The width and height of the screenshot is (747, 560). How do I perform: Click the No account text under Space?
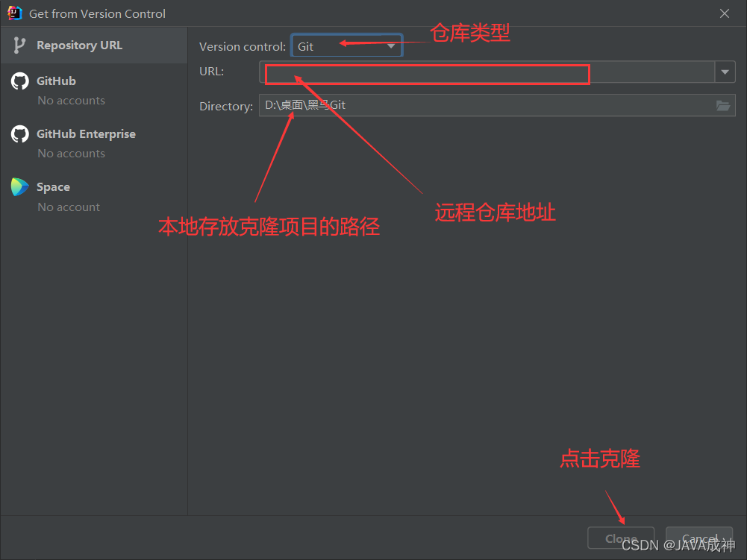(x=68, y=207)
